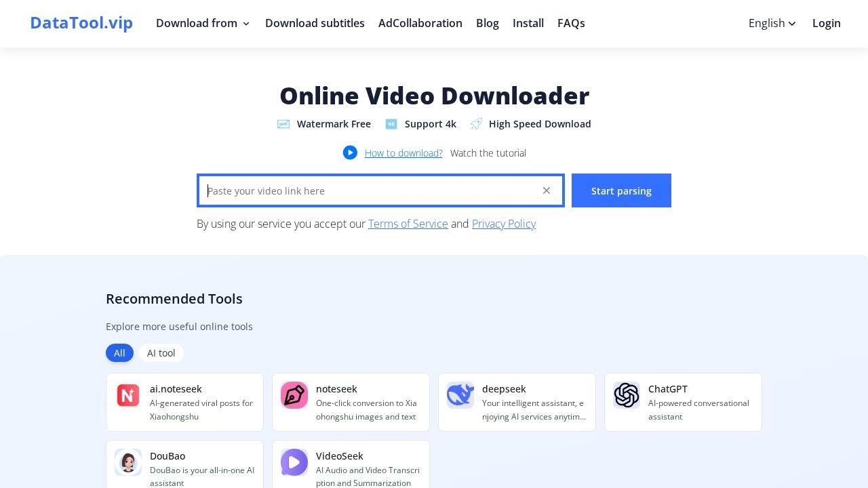Viewport: 868px width, 488px height.
Task: Switch to the AI tool filter
Action: [x=161, y=353]
